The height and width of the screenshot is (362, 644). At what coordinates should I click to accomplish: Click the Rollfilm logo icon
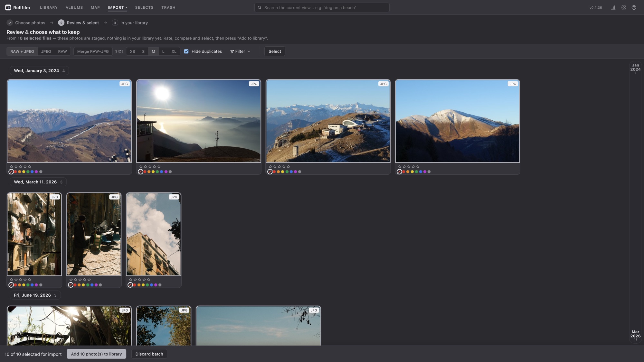click(x=8, y=7)
